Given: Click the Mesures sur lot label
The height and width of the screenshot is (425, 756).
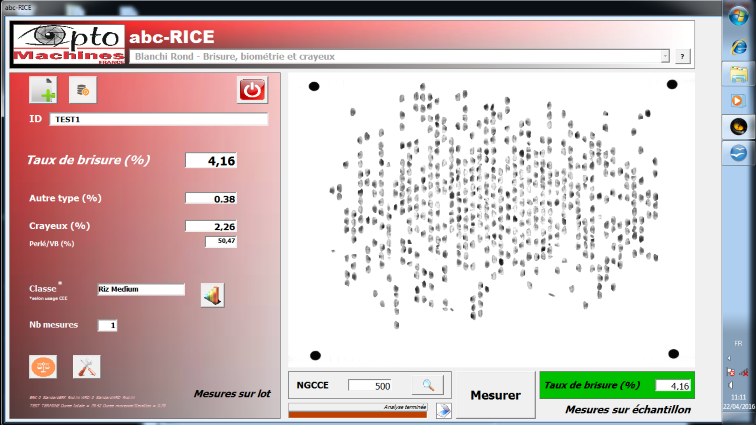Looking at the screenshot, I should [232, 394].
